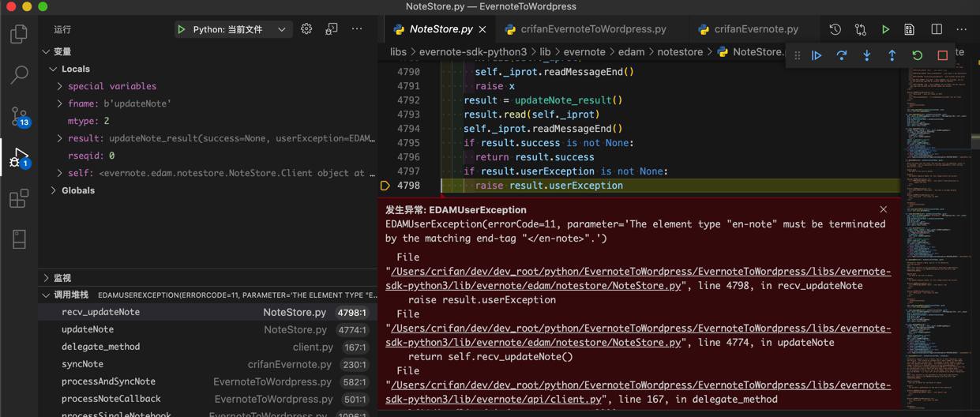Select the mtype: 2 variable
The height and width of the screenshot is (417, 980).
coord(208,121)
